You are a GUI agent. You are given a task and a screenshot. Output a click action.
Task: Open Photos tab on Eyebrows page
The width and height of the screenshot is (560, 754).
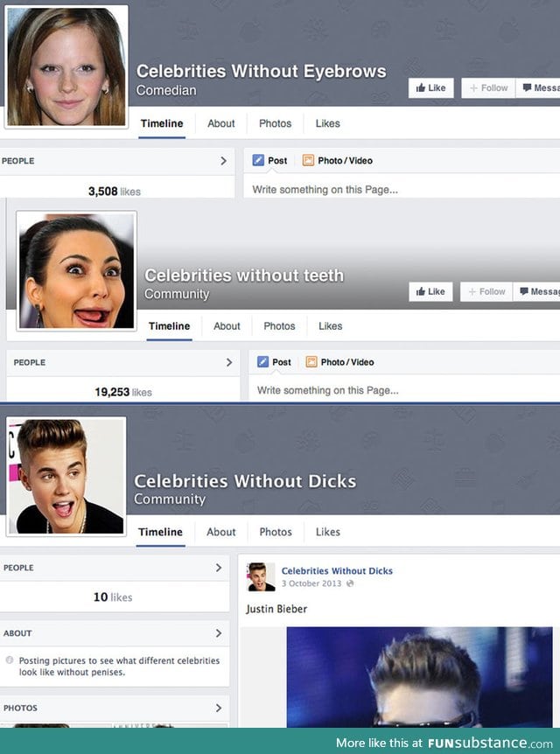(x=276, y=123)
